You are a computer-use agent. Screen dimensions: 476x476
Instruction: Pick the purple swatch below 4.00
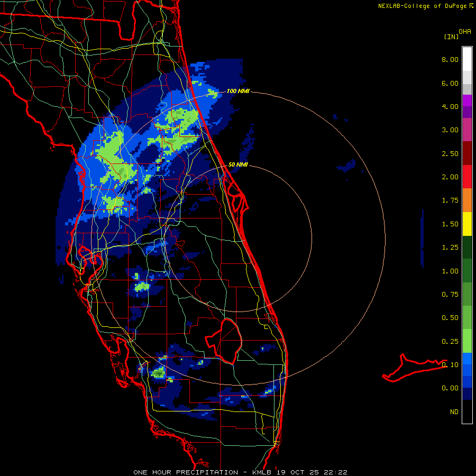(x=467, y=112)
